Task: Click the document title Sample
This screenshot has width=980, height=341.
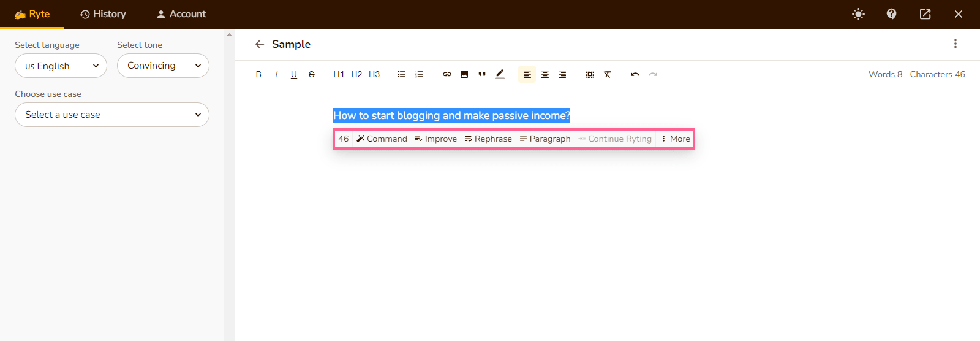Action: (x=292, y=44)
